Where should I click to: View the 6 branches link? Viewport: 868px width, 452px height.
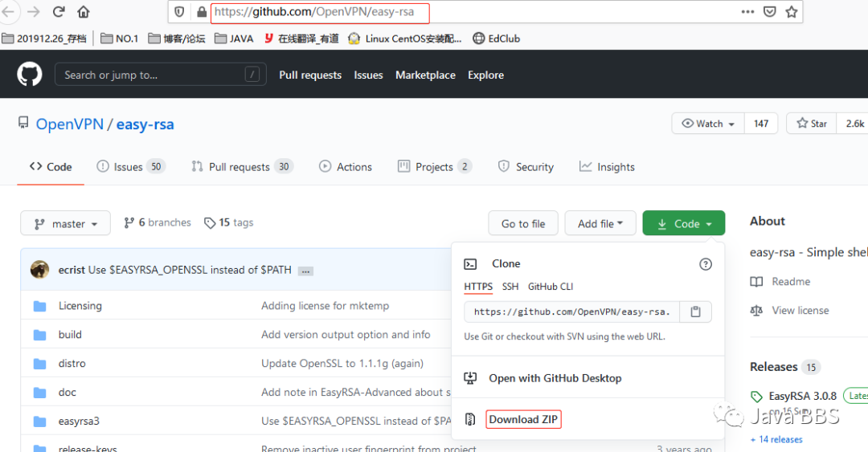click(158, 222)
